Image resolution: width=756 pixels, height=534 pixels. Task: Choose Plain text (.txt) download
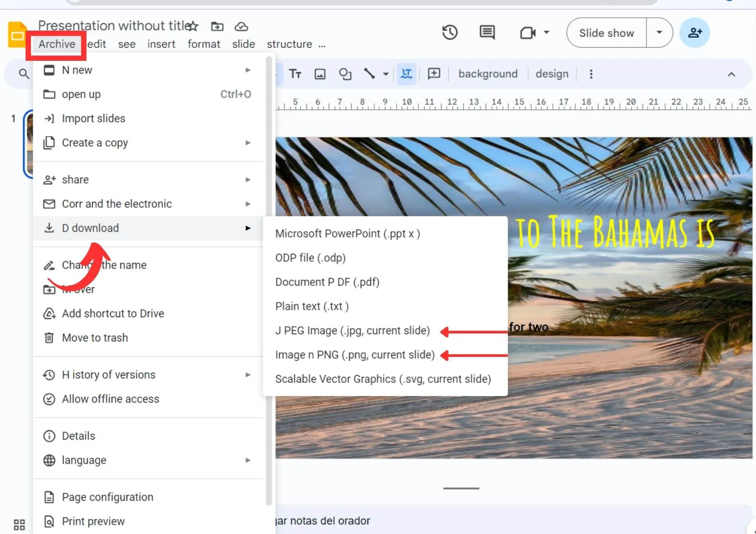(385, 306)
